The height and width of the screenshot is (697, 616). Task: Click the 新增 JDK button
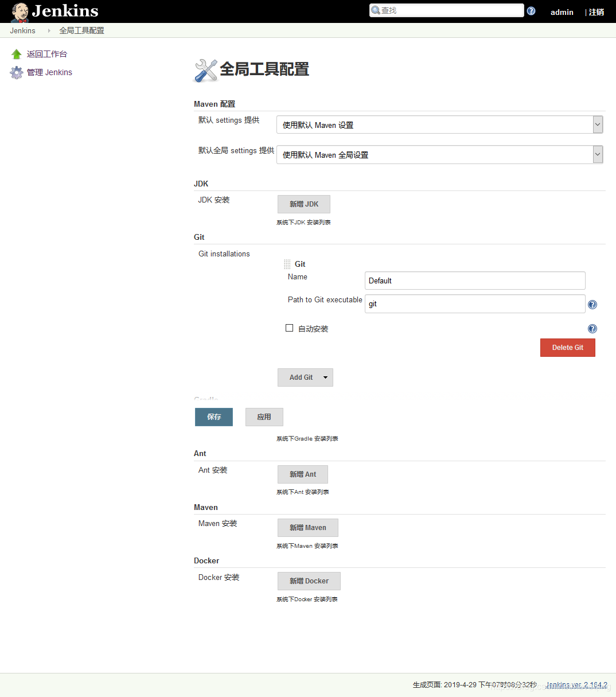click(x=304, y=204)
